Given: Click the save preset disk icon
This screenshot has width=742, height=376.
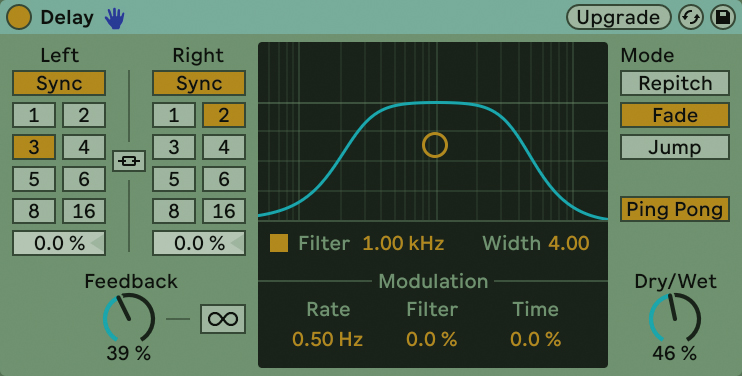Looking at the screenshot, I should 723,17.
